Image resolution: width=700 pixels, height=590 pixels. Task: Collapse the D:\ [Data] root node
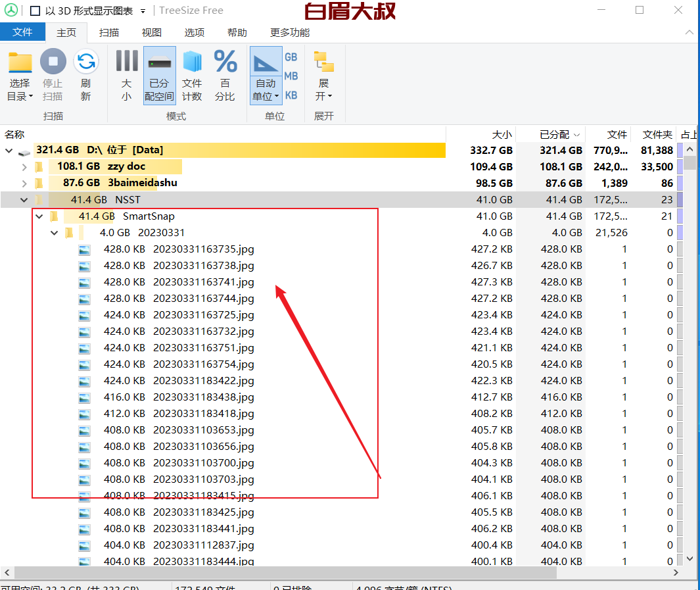9,151
